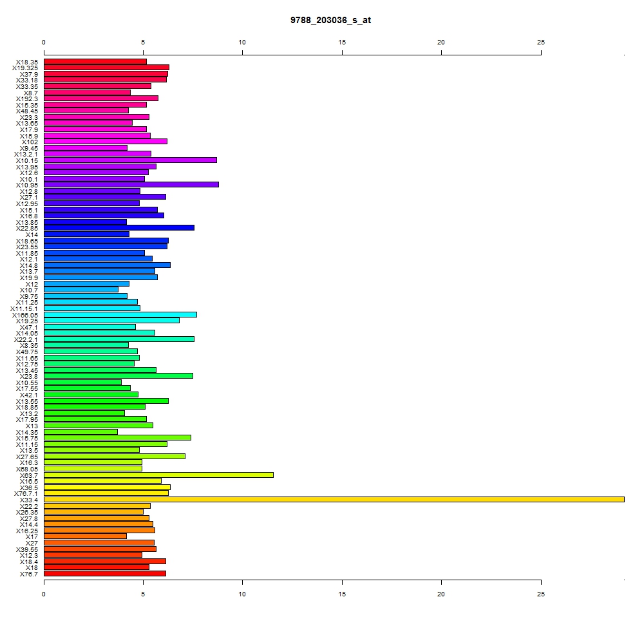Click the magenta bar for X102
Viewport: 644px width, 644px height.
(x=106, y=141)
